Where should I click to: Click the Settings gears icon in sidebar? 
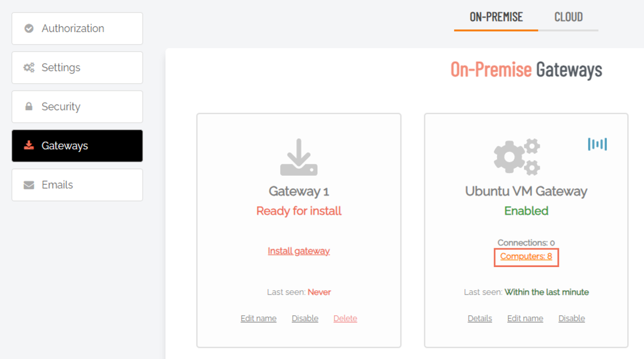click(29, 68)
